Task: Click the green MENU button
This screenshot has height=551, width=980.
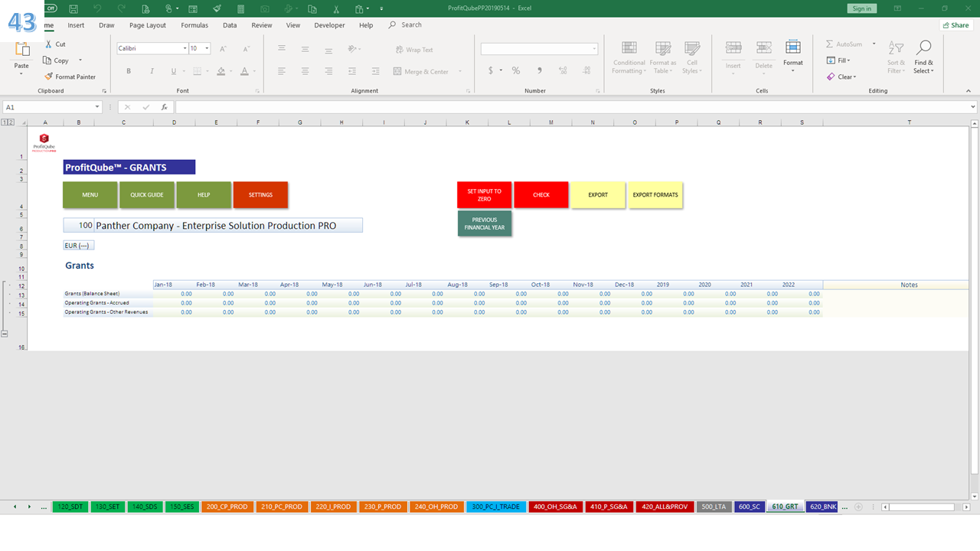Action: (x=90, y=195)
